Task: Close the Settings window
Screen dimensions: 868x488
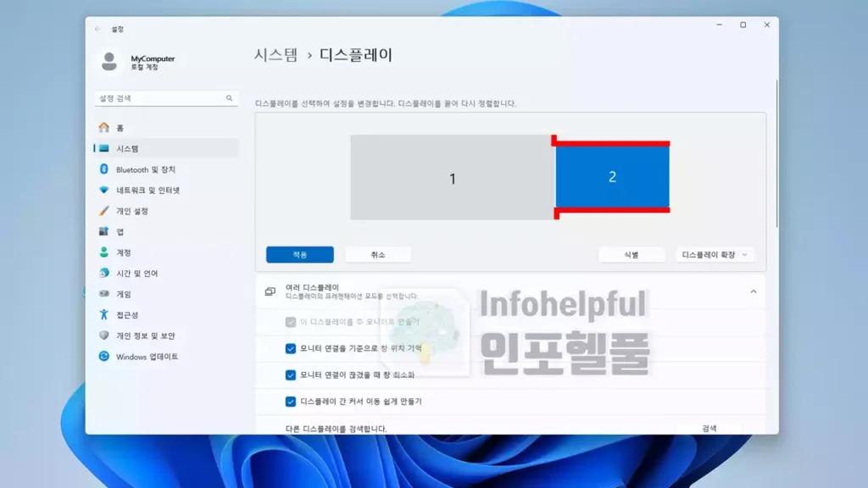Action: [766, 25]
